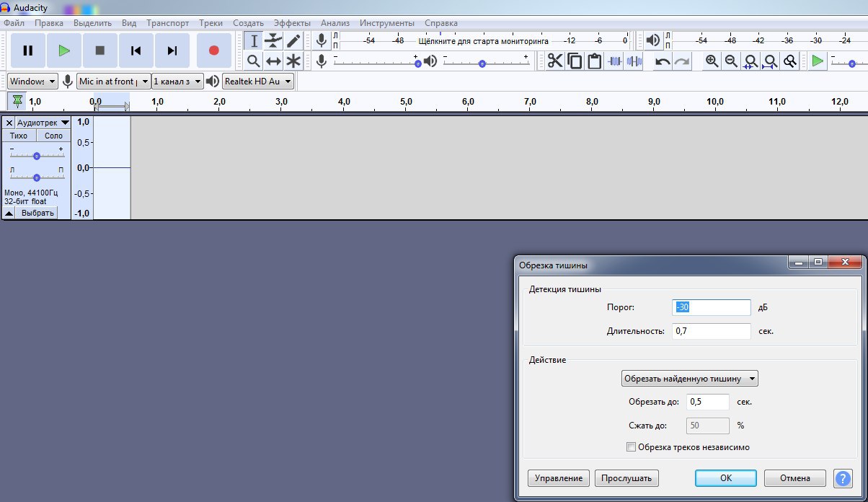Click the recording volume slider handle
The width and height of the screenshot is (868, 502).
[x=417, y=63]
